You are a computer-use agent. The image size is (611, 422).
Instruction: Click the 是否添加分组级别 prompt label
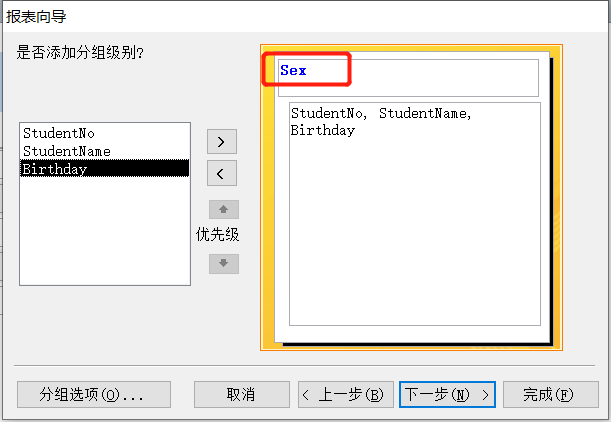(x=80, y=52)
